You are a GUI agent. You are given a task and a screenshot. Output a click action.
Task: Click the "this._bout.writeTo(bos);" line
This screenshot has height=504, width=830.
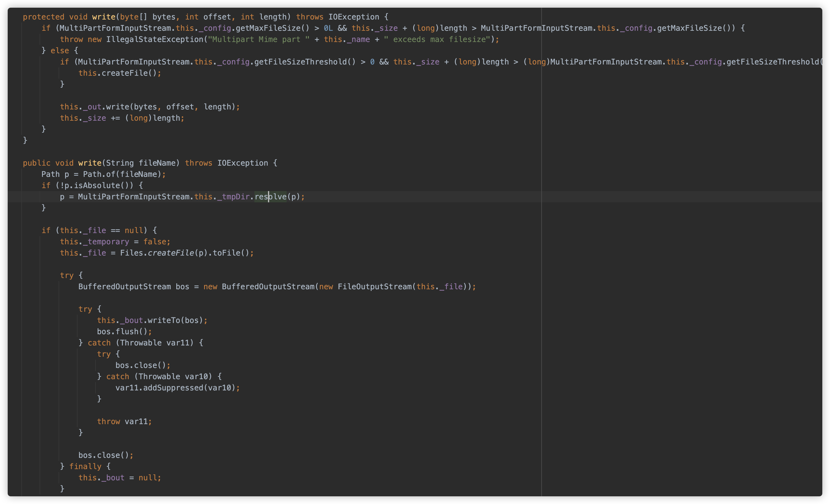click(x=152, y=320)
